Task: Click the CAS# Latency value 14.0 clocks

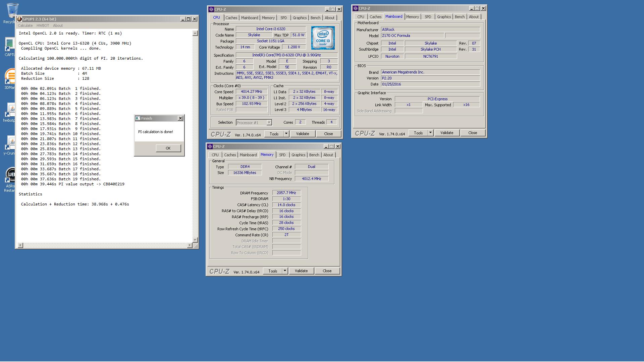Action: click(x=286, y=205)
